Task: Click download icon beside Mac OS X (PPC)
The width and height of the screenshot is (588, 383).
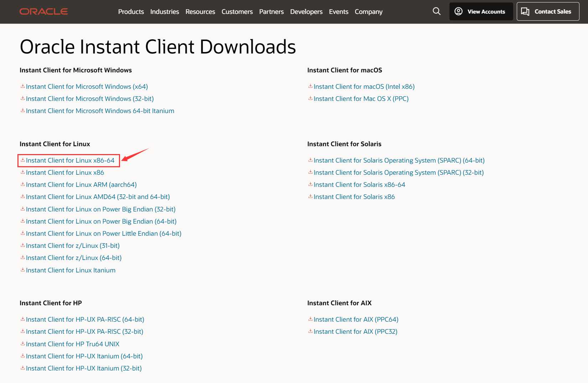Action: tap(311, 98)
